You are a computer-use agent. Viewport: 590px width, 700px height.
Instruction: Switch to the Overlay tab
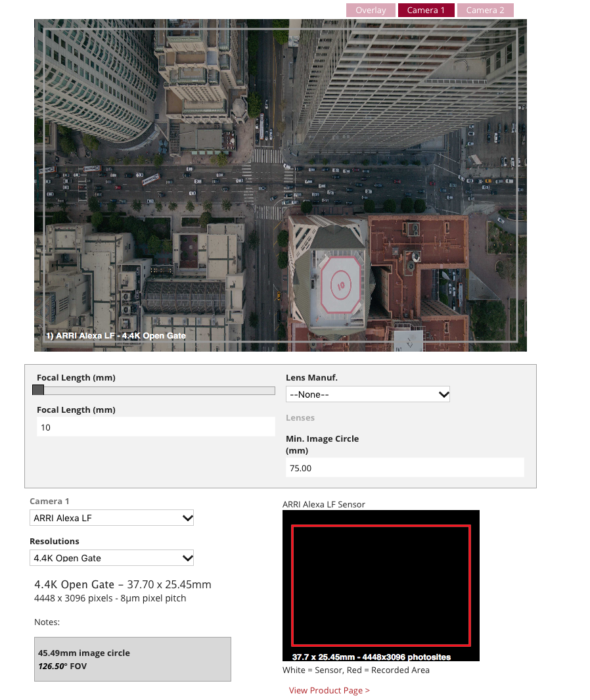(371, 10)
